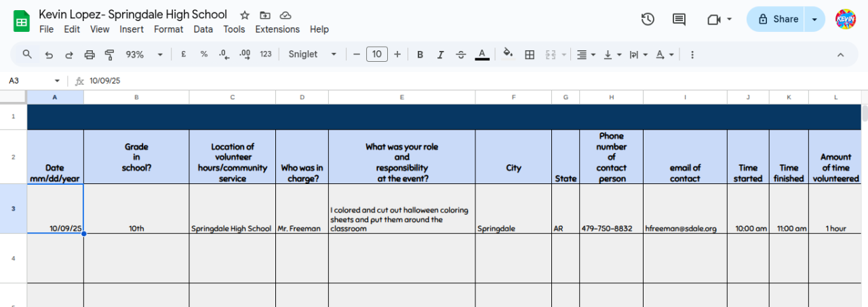Open the fill color paint bucket

(508, 54)
